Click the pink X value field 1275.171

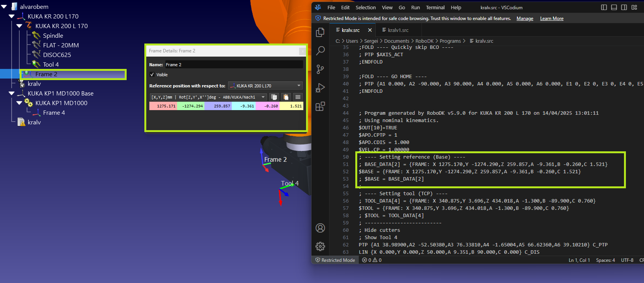(163, 106)
